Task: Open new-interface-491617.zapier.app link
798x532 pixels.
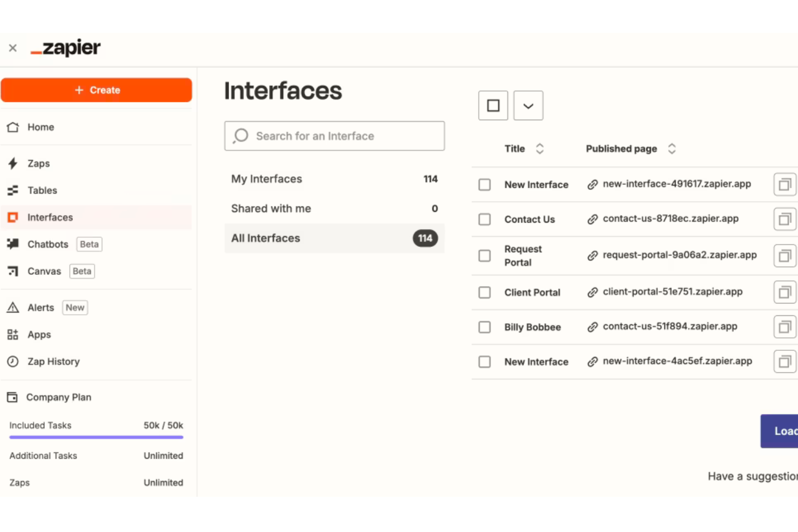Action: (677, 184)
